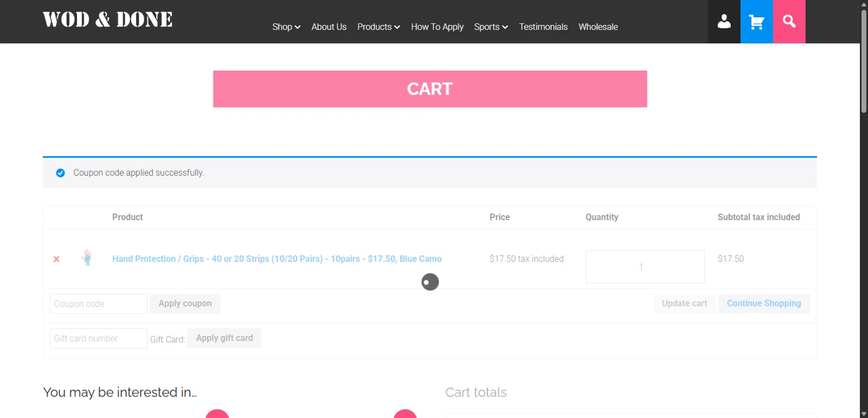This screenshot has width=868, height=418.
Task: Click the Apply gift card button
Action: point(225,338)
